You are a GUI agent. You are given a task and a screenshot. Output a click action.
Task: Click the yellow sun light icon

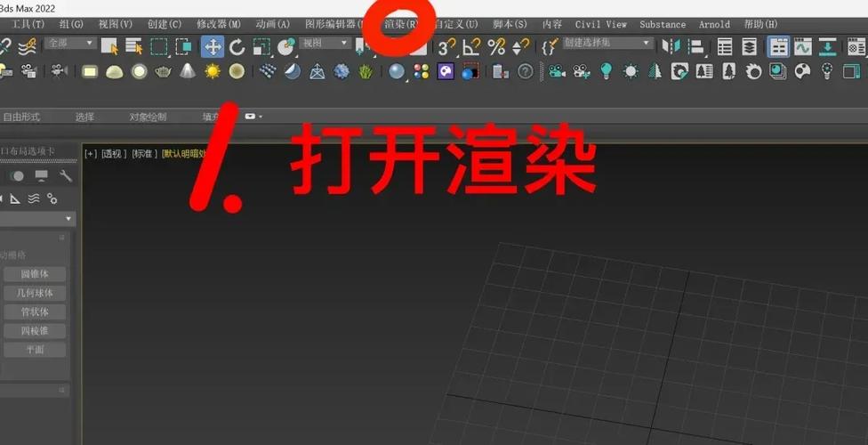pyautogui.click(x=213, y=71)
